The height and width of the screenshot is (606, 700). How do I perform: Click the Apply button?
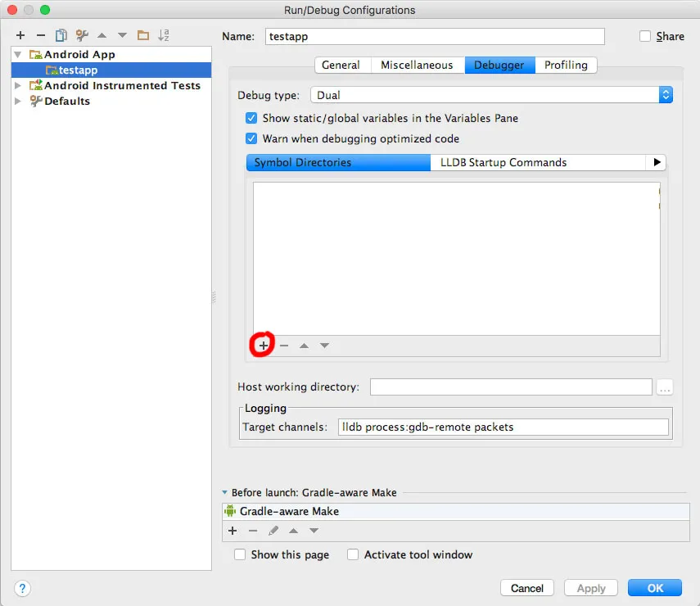point(590,588)
